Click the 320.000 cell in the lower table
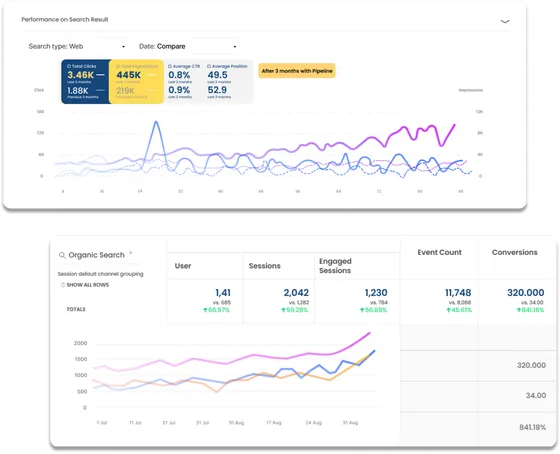 (531, 365)
